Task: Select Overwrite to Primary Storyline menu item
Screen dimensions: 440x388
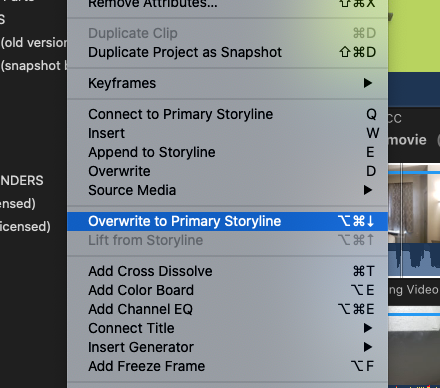Action: pos(227,221)
